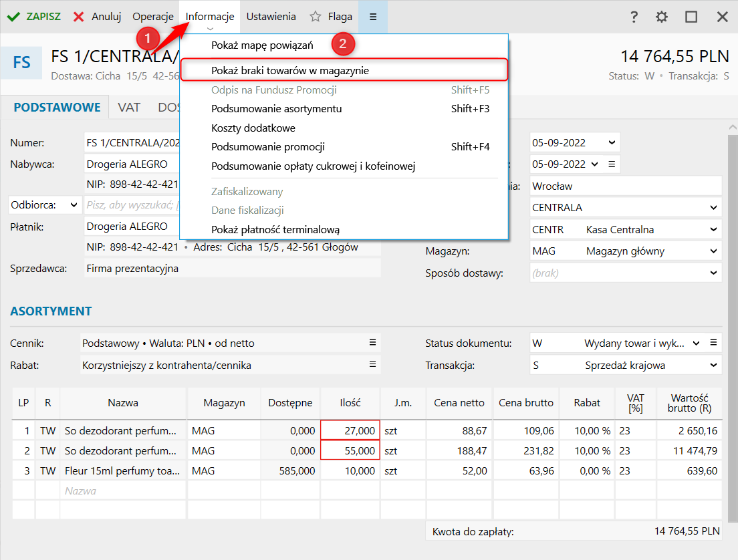
Task: Click quantity cell showing 27,000
Action: coord(350,431)
